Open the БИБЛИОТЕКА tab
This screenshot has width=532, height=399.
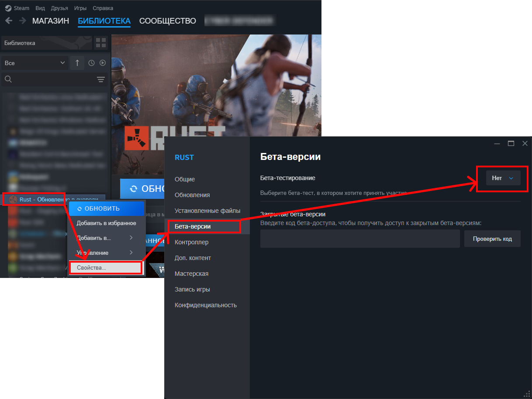tap(104, 21)
